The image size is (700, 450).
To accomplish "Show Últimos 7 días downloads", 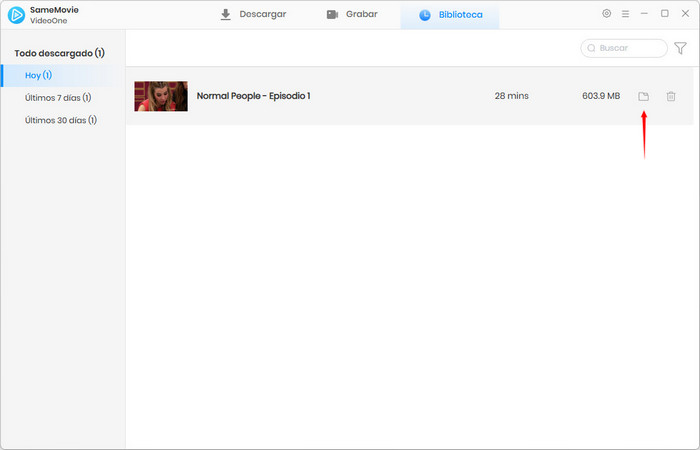I will (58, 98).
